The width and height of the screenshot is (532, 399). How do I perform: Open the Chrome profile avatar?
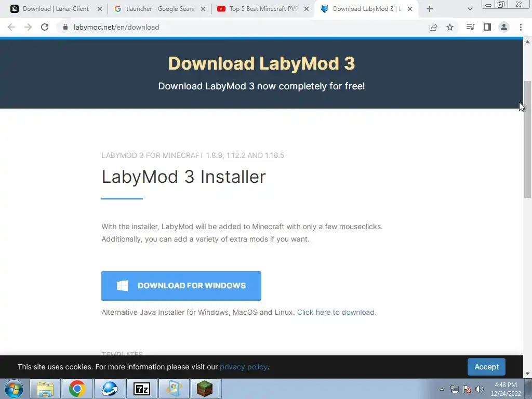[x=504, y=27]
